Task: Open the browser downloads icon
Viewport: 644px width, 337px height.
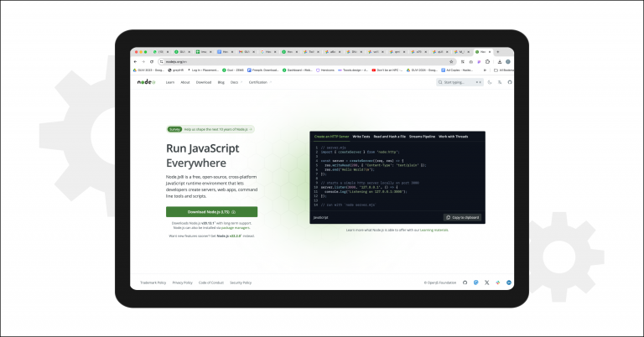Action: [500, 61]
